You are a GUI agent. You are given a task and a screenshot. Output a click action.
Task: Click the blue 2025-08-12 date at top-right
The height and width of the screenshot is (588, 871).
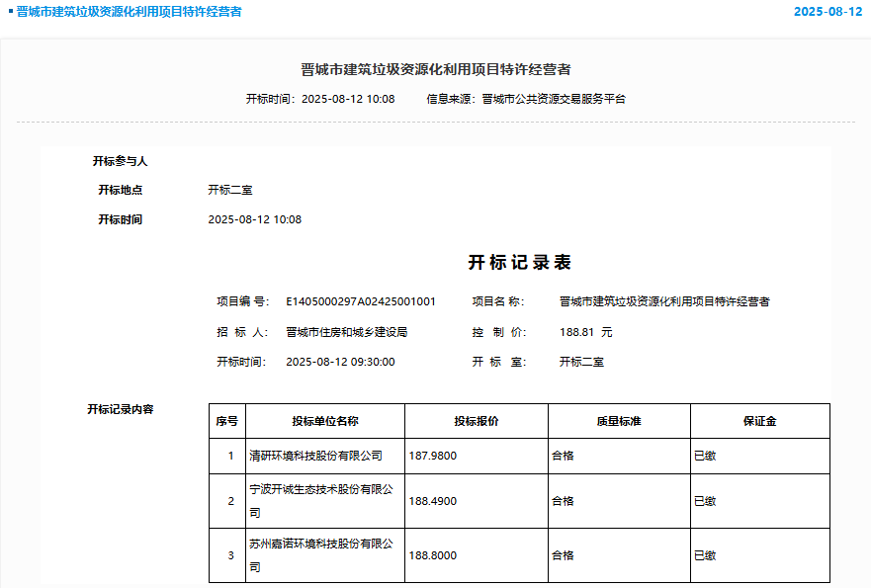[x=827, y=12]
